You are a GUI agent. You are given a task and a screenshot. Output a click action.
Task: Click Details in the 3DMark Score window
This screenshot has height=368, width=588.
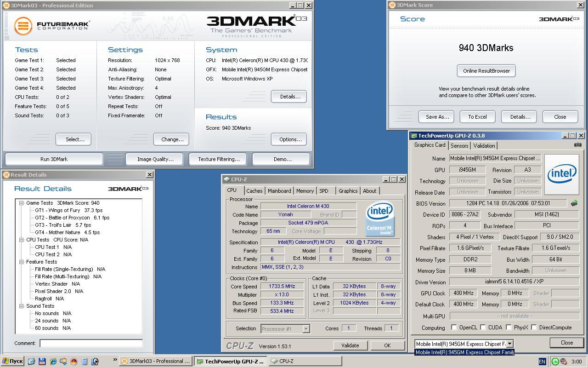pyautogui.click(x=519, y=117)
